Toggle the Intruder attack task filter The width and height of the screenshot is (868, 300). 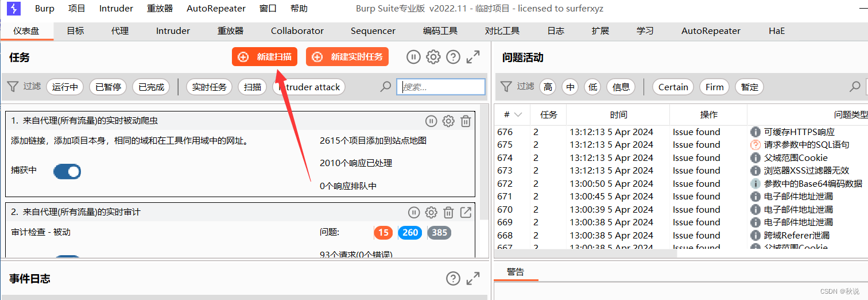[309, 87]
